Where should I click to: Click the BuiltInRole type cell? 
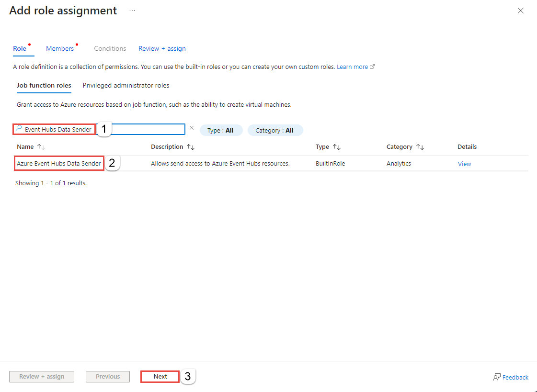[x=330, y=164]
